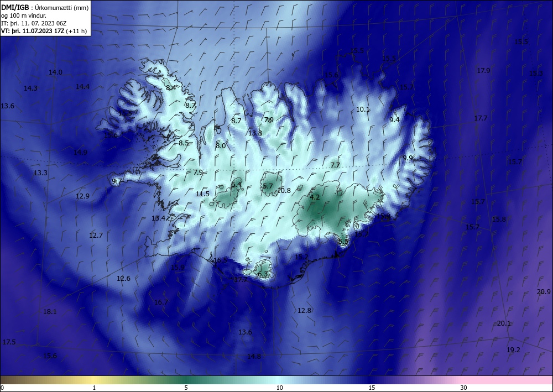Click the 10.1 value in the northeast
Screen dimensions: 553x392
(363, 109)
